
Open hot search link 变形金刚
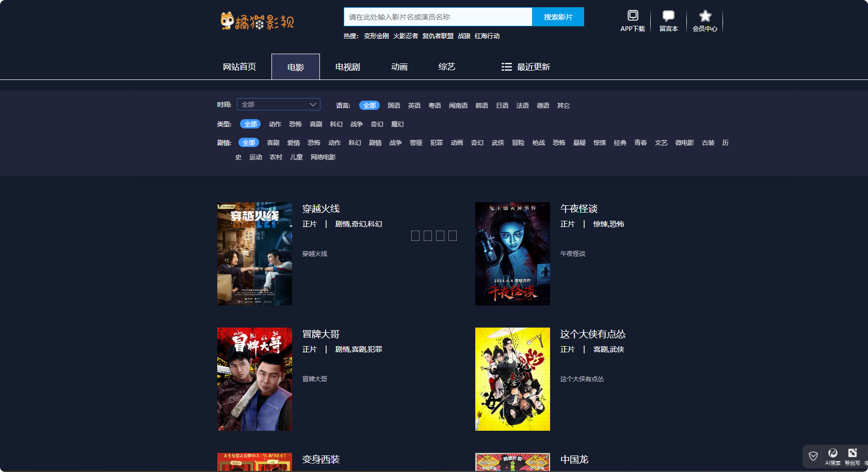tap(376, 36)
